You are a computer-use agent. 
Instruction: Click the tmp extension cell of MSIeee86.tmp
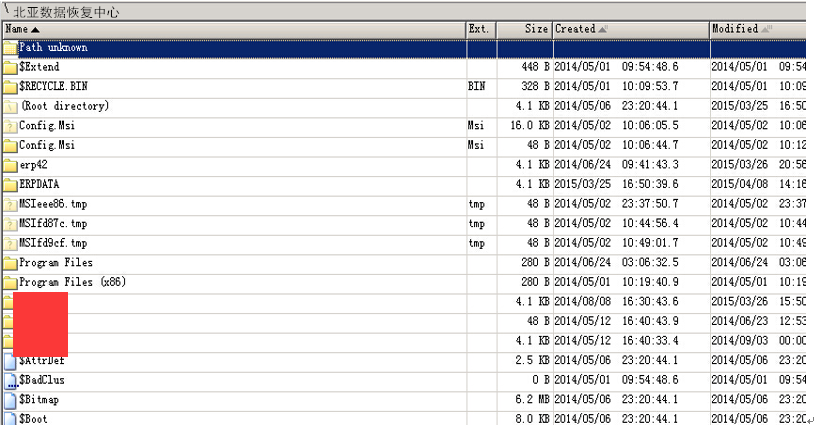coord(476,205)
